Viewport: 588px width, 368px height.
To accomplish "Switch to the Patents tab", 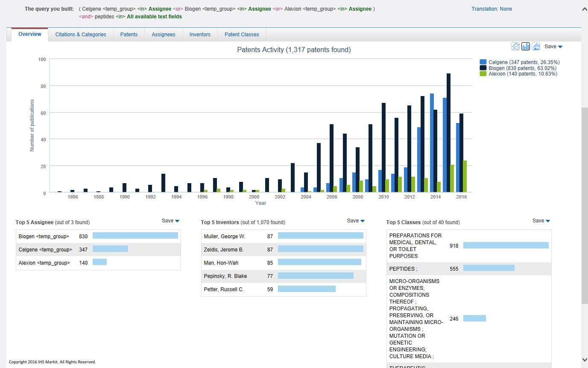I will 129,35.
